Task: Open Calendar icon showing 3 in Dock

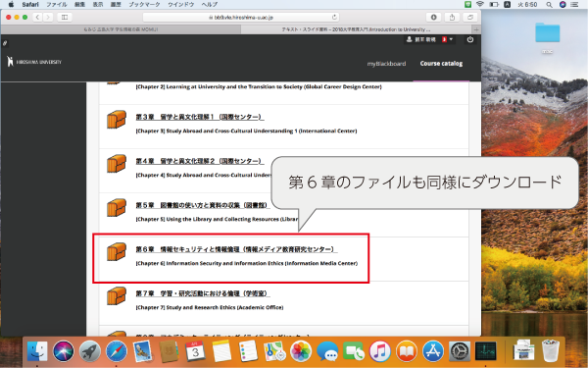Action: [x=195, y=351]
